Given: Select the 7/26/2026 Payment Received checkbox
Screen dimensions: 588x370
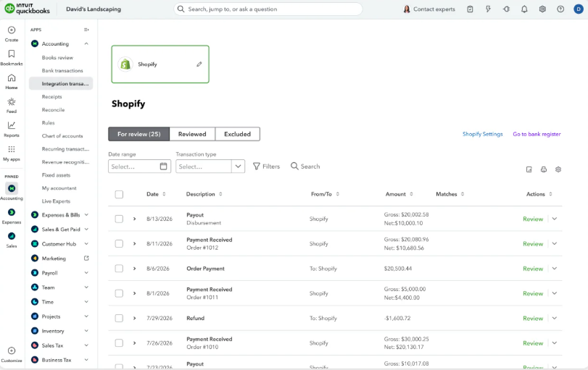Looking at the screenshot, I should 119,343.
